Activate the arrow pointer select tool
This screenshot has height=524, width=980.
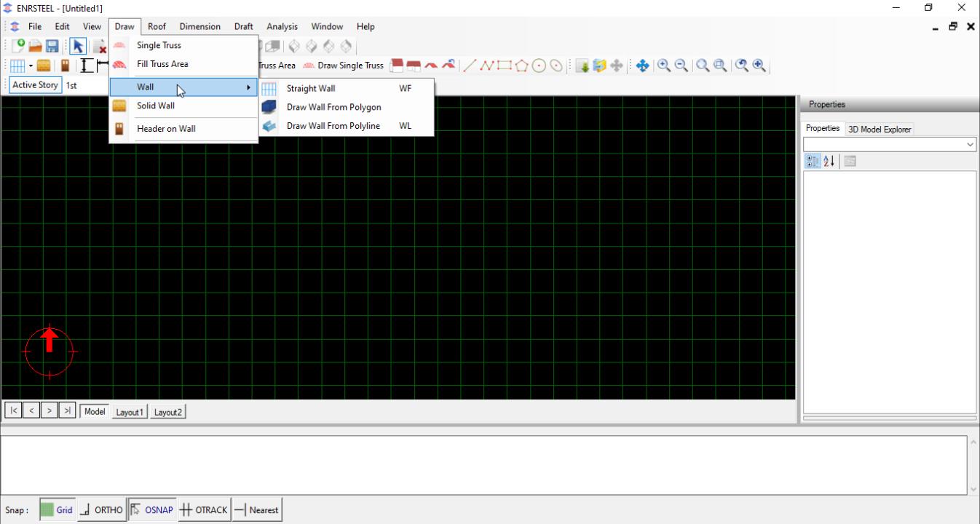click(x=78, y=47)
